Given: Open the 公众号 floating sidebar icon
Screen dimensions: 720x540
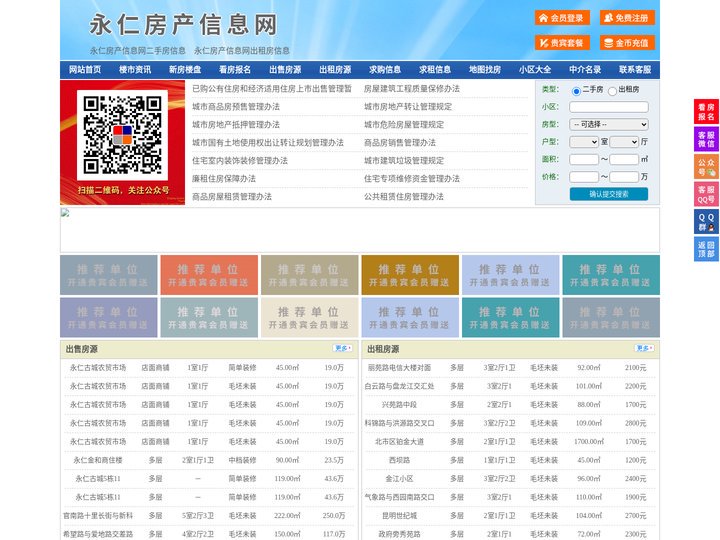Looking at the screenshot, I should (x=706, y=167).
